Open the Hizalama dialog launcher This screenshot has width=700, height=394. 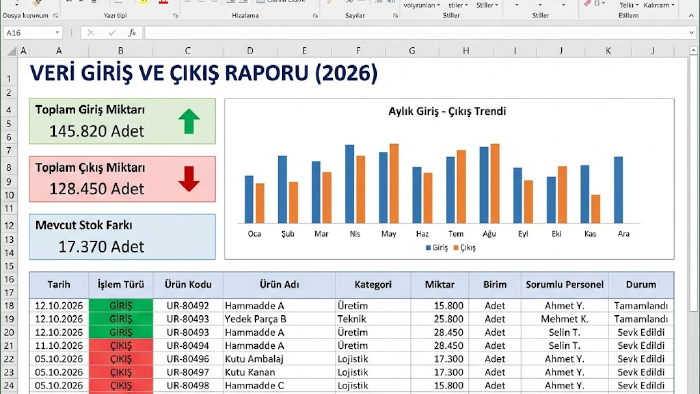click(315, 15)
